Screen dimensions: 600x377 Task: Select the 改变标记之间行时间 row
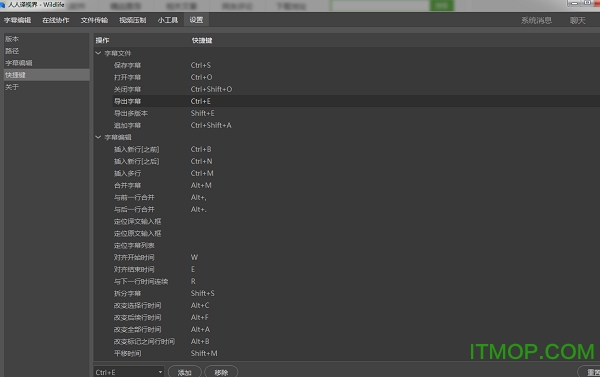point(347,341)
